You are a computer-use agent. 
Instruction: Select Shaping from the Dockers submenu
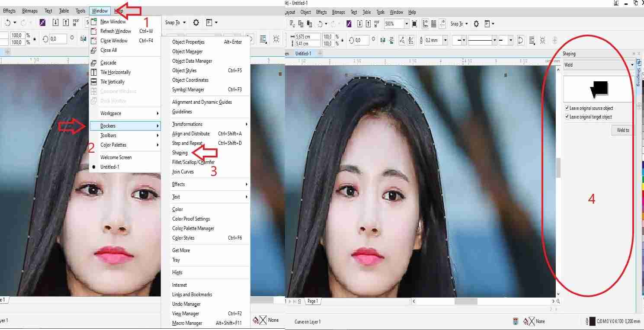pos(180,153)
